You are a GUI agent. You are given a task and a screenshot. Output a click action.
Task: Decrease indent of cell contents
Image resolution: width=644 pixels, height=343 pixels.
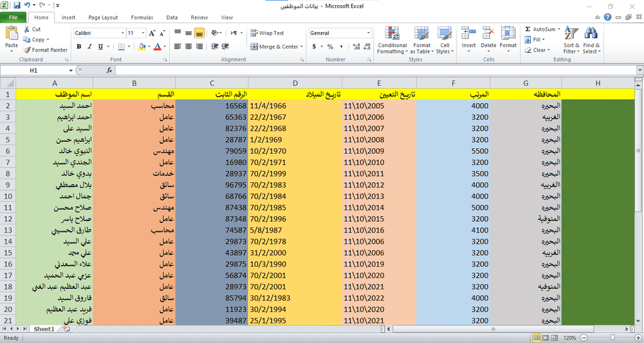click(x=214, y=46)
